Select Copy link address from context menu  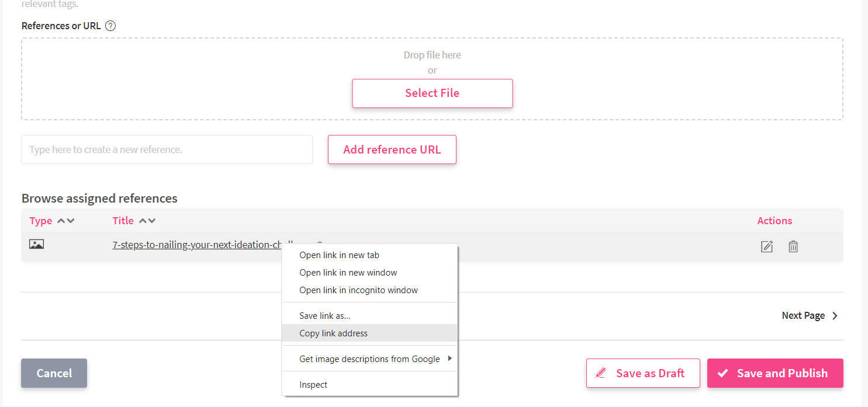(333, 333)
